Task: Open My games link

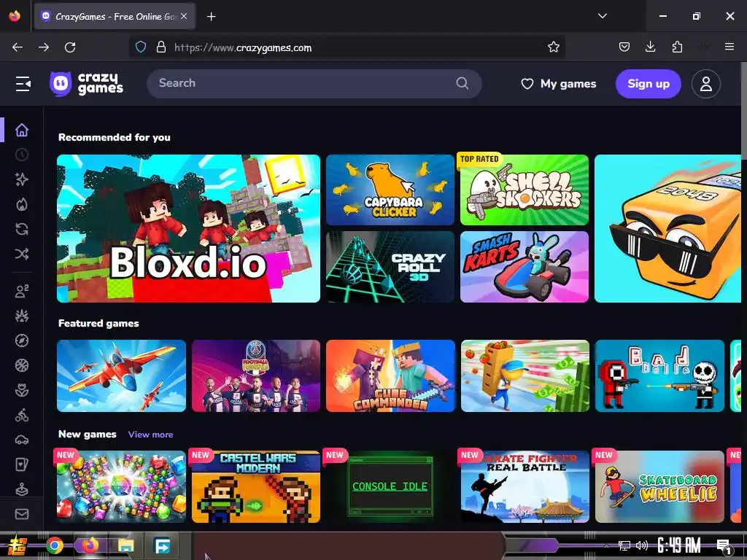Action: tap(558, 84)
